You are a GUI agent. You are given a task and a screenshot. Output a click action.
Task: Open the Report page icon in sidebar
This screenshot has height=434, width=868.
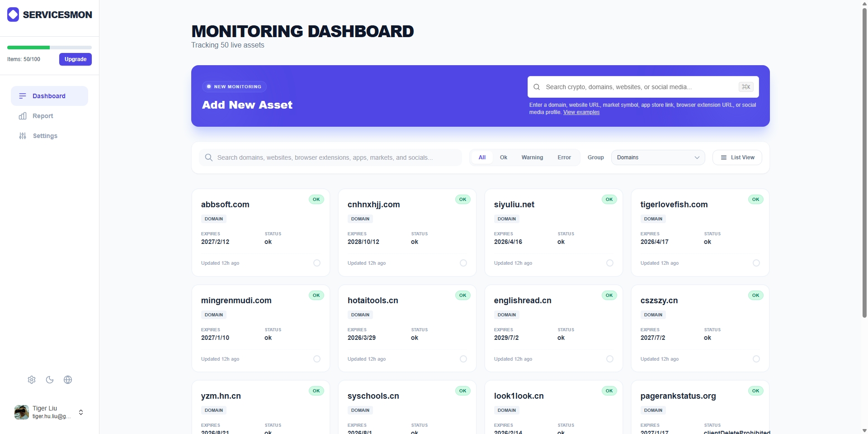click(x=23, y=116)
